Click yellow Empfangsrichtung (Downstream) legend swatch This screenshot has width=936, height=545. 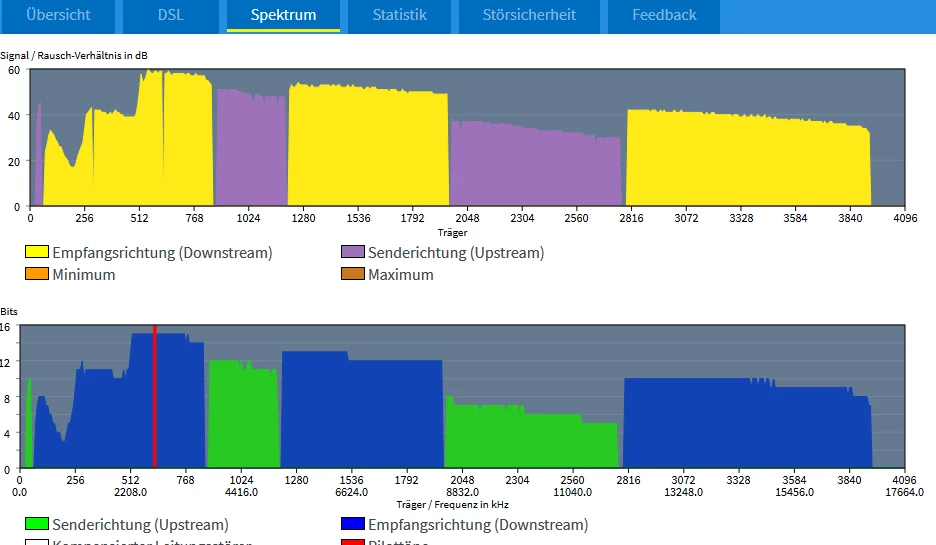point(36,252)
